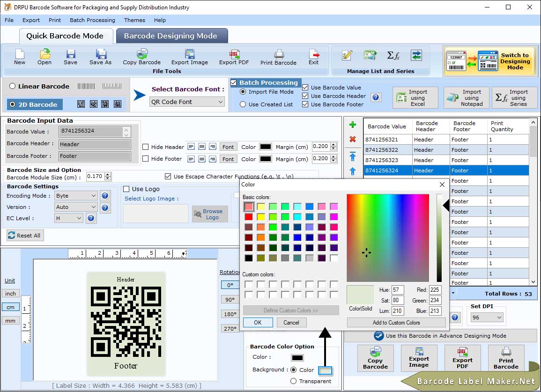This screenshot has height=392, width=541.
Task: Open the Version dropdown
Action: click(76, 207)
